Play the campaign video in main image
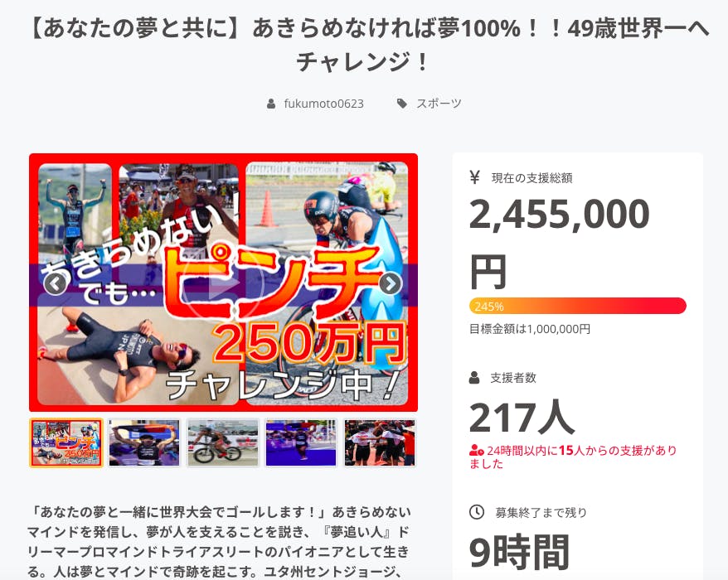This screenshot has height=580, width=728. 223,283
